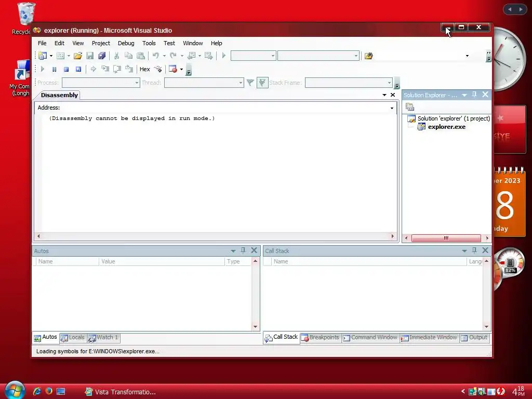Screen dimensions: 532x399
Task: Switch to the Watch 1 tab
Action: tap(103, 338)
